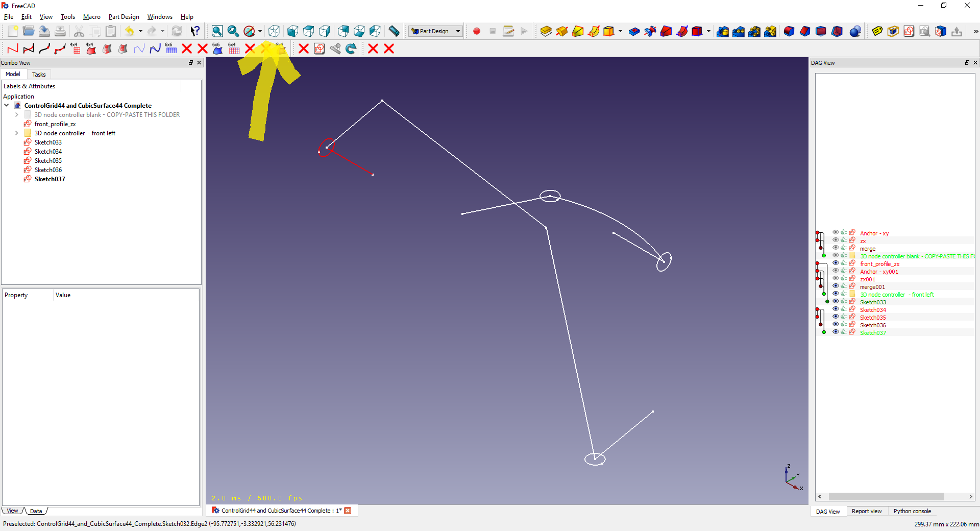The width and height of the screenshot is (980, 531).
Task: Set the front view cube
Action: (293, 31)
